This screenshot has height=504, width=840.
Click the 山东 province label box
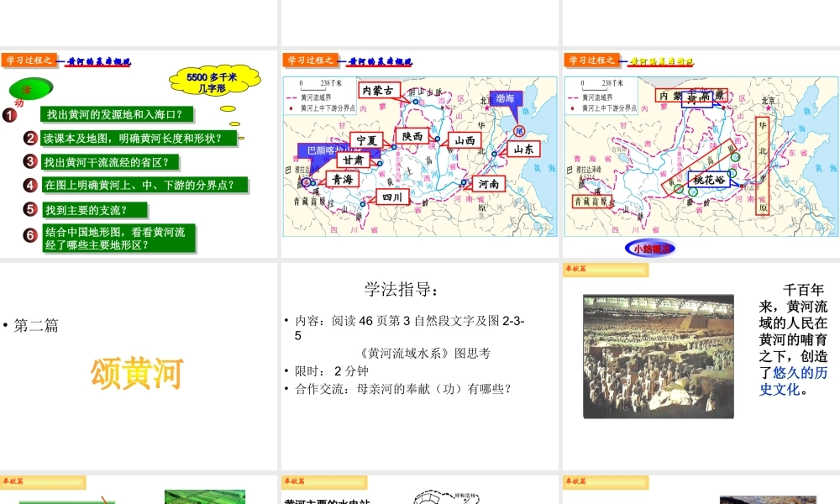coord(523,149)
